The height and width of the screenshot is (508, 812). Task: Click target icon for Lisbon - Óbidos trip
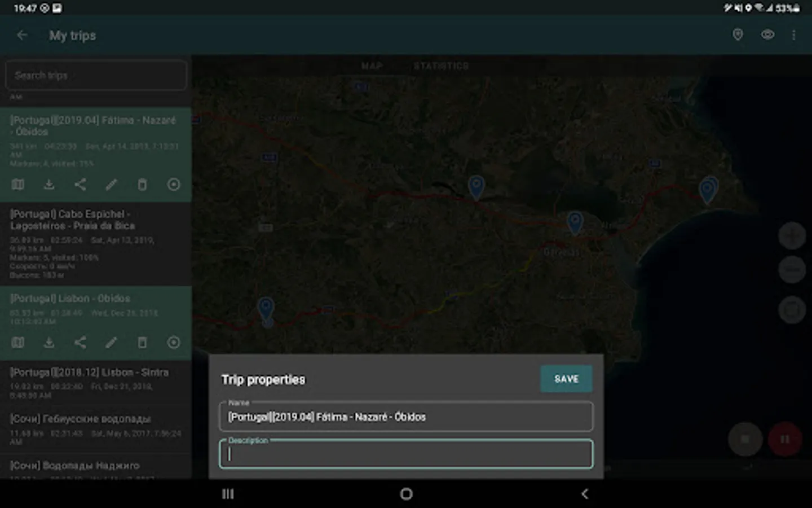coord(174,343)
